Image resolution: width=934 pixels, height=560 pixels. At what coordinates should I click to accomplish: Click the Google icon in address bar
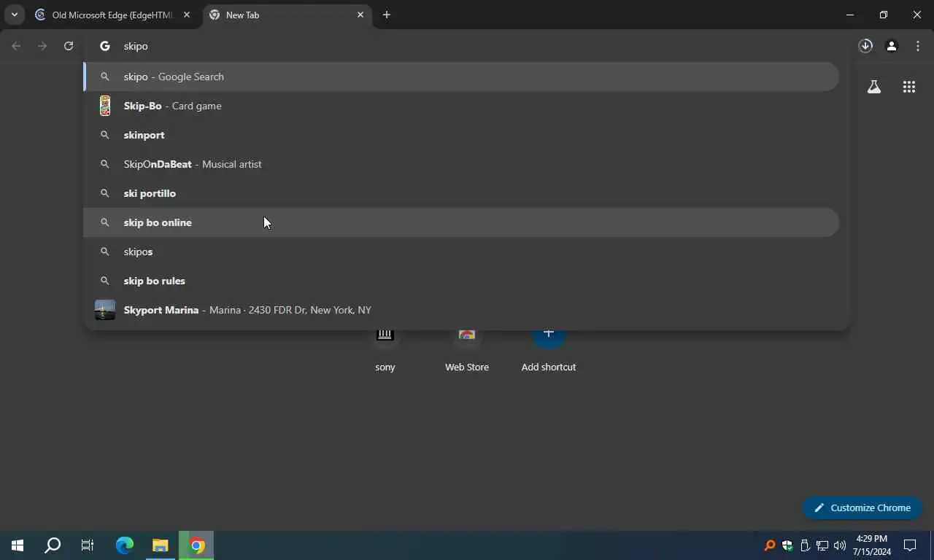[x=105, y=46]
